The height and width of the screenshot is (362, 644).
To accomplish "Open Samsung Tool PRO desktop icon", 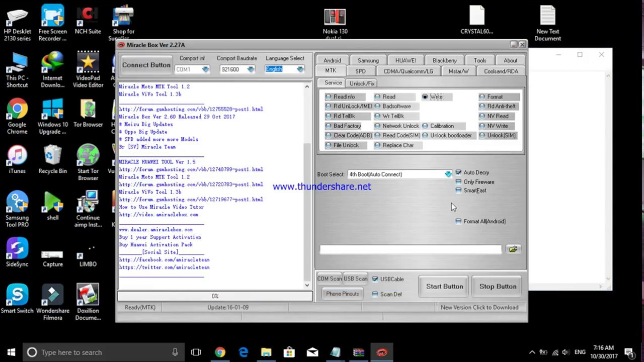I will pos(17,210).
